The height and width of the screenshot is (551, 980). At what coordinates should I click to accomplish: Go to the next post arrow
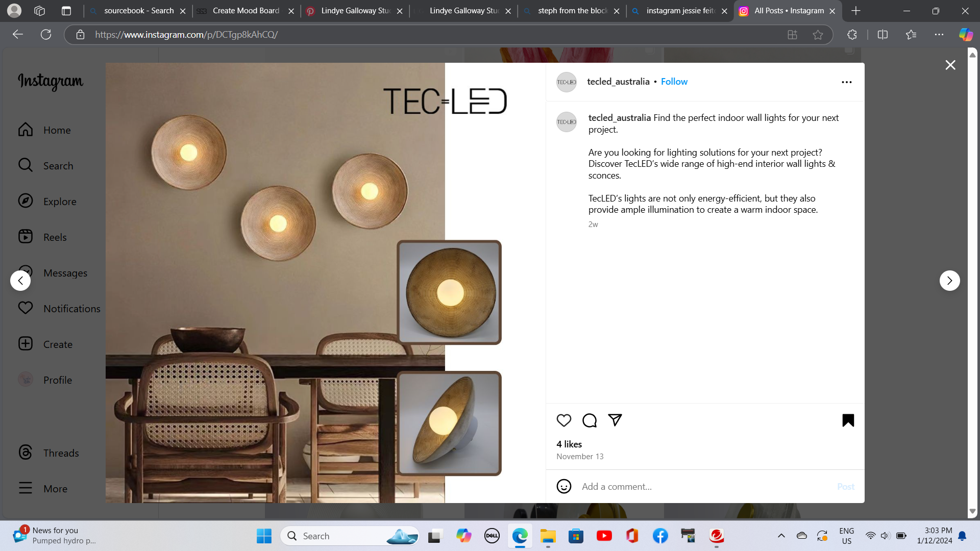(x=949, y=281)
